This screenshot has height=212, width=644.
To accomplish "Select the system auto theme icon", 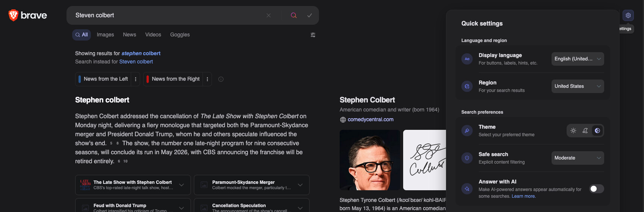I will click(x=597, y=131).
